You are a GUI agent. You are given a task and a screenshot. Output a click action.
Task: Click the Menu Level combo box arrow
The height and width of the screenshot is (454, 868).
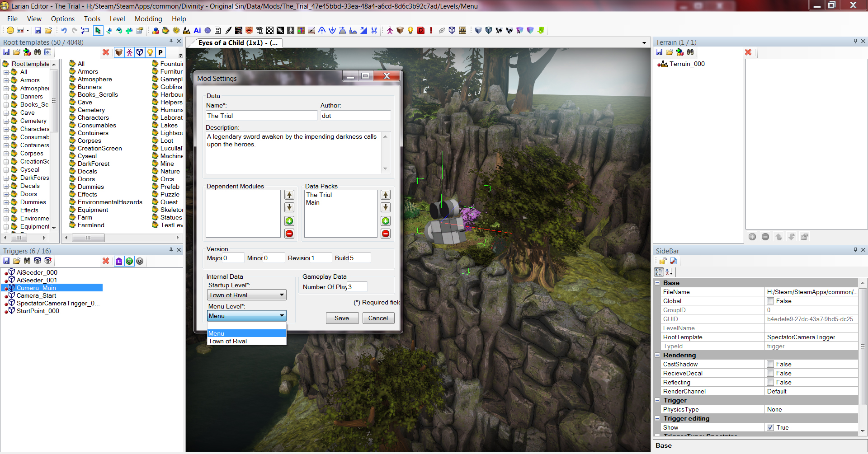coord(282,316)
